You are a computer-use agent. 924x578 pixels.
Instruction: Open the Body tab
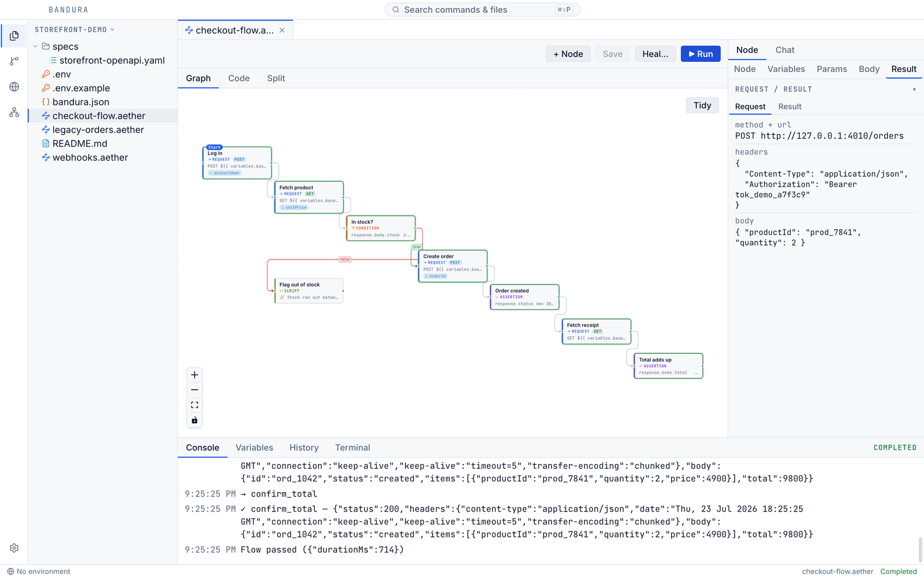[869, 69]
